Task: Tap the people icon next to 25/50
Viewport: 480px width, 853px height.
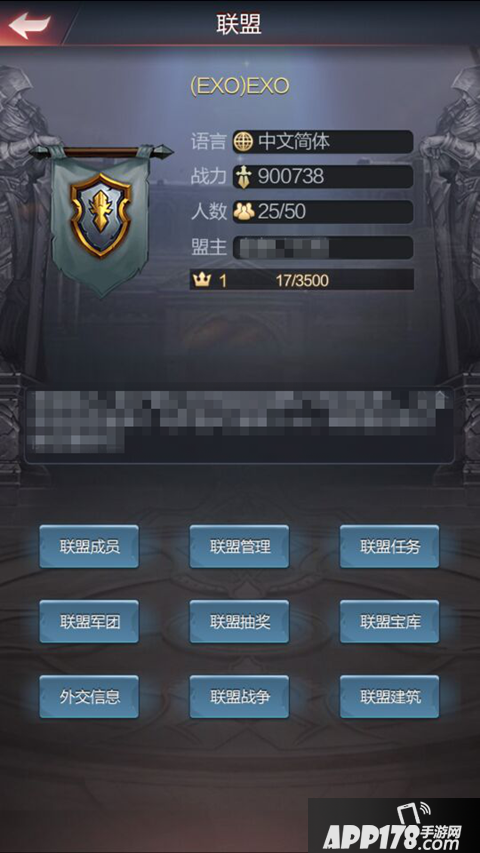Action: pos(244,212)
